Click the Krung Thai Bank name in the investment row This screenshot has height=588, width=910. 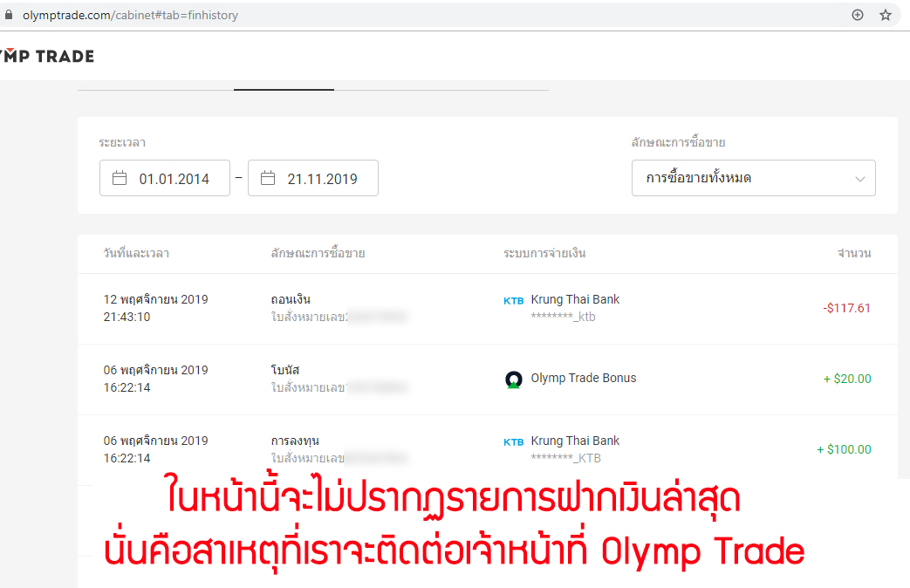pos(575,441)
